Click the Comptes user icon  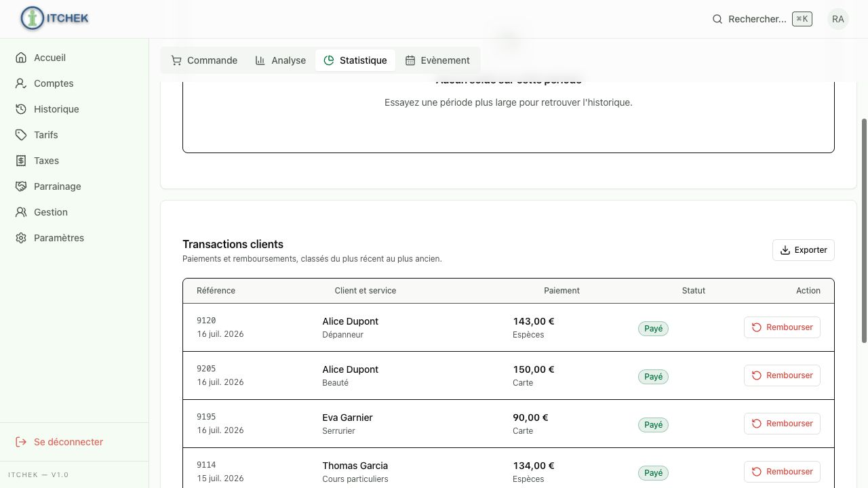(21, 83)
